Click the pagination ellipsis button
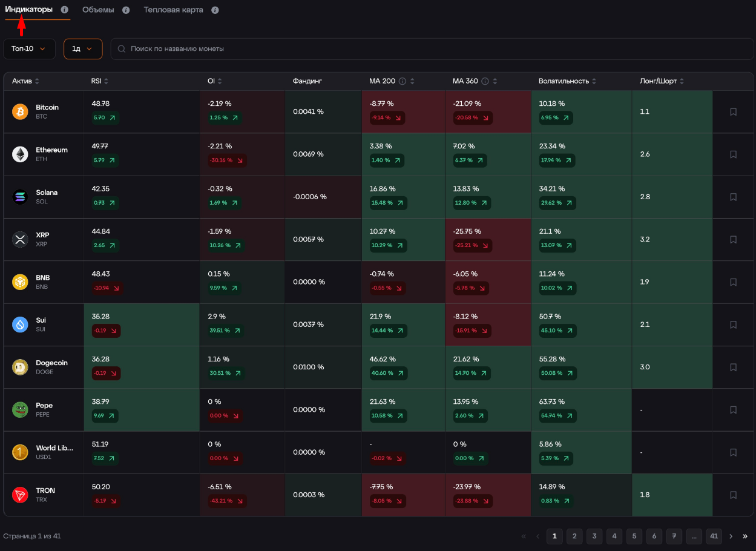 pos(694,536)
